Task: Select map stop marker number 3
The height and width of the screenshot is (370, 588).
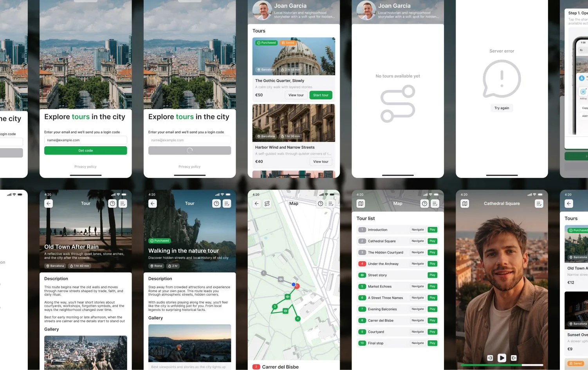Action: (x=275, y=307)
